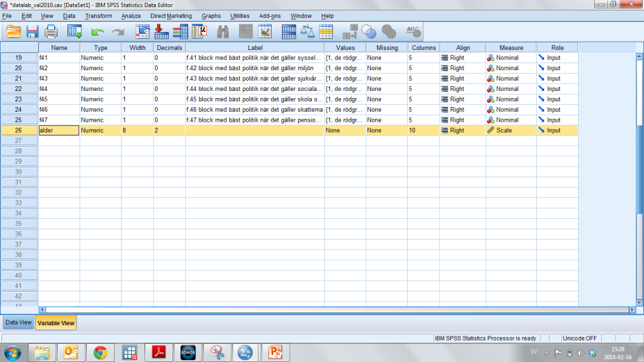Click the taskbar volume speaker icon
Viewport: 644px width, 362px height.
(x=580, y=352)
